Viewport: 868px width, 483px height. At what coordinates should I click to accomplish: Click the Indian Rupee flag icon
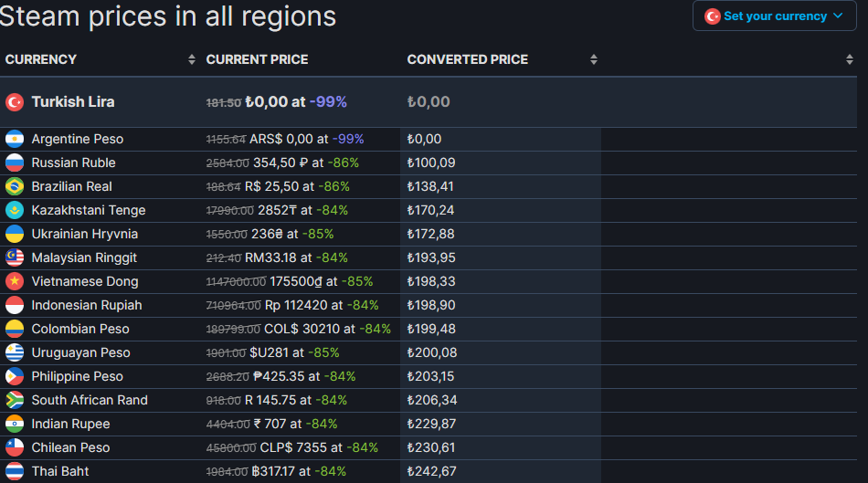(x=15, y=424)
